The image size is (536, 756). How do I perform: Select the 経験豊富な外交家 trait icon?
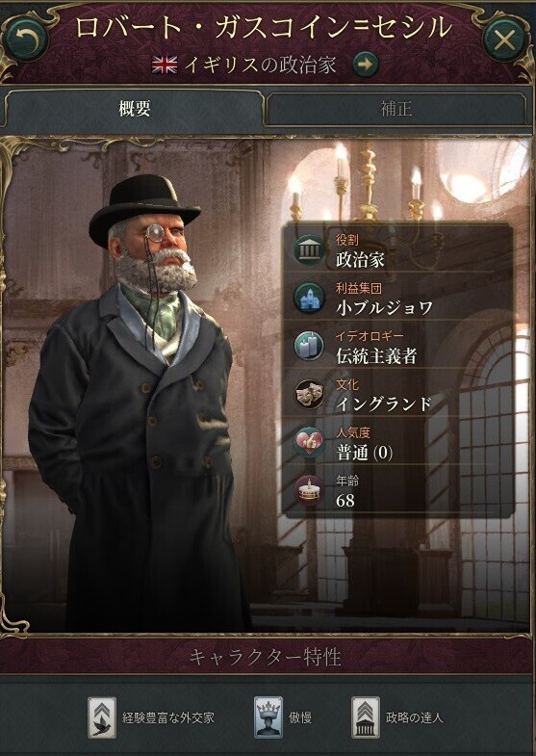coord(102,717)
